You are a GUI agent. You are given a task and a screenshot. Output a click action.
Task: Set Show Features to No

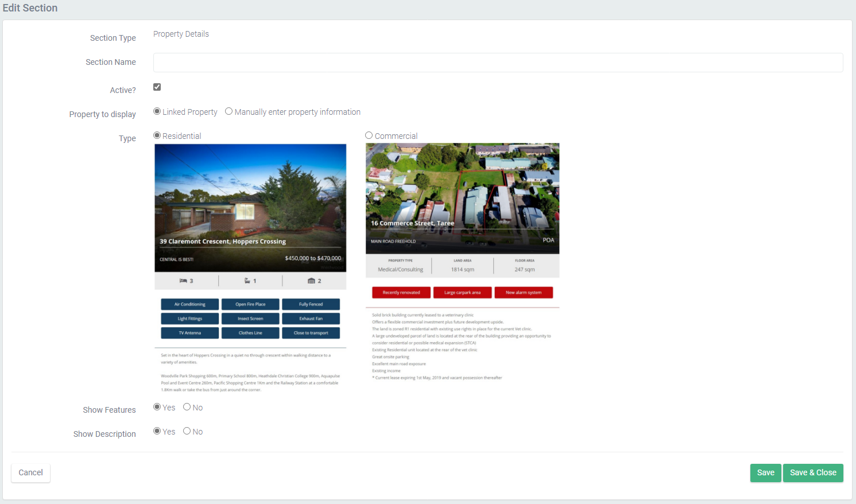point(187,407)
